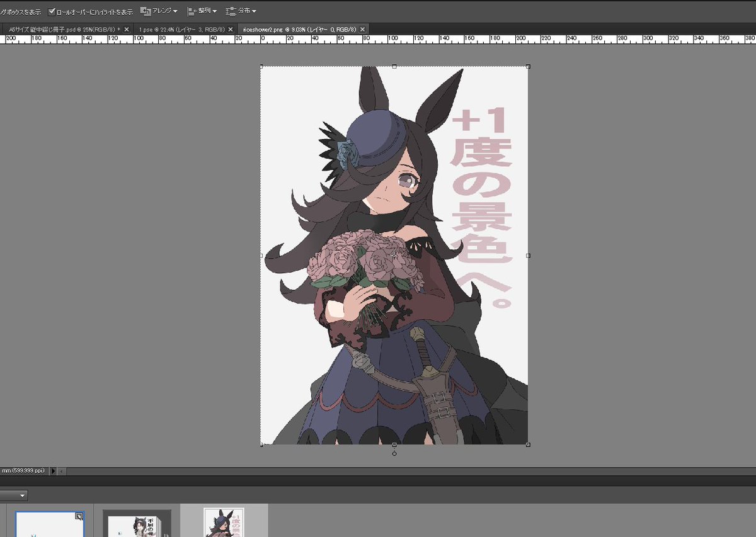Screen dimensions: 756x537
Task: Click the rotation handle below the image
Action: click(x=394, y=453)
